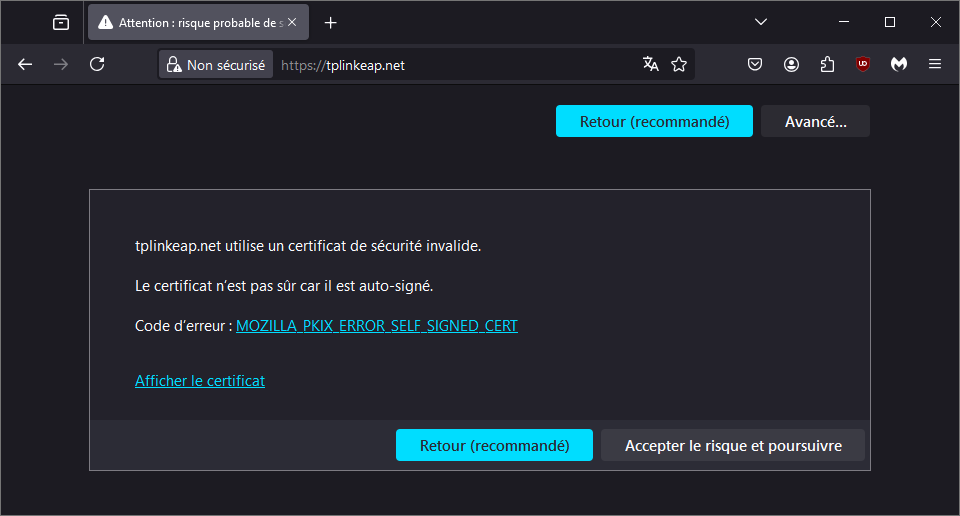
Task: Expand the list all tabs chevron
Action: click(x=760, y=22)
